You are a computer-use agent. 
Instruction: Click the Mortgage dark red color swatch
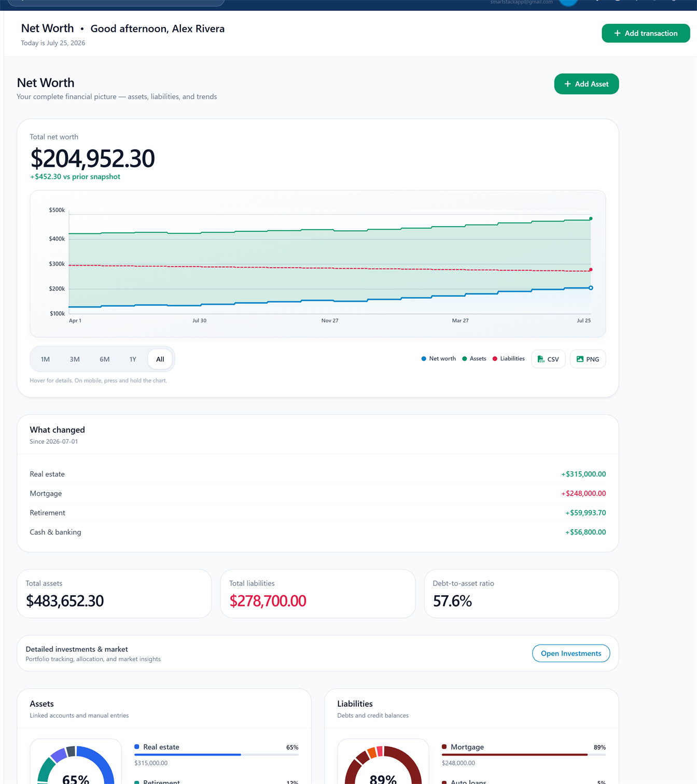[444, 747]
